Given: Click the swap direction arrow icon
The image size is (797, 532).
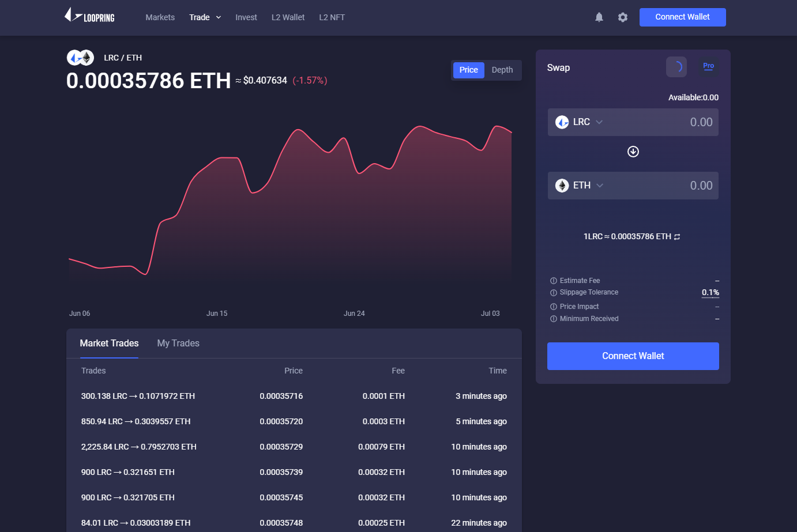Looking at the screenshot, I should (x=633, y=152).
